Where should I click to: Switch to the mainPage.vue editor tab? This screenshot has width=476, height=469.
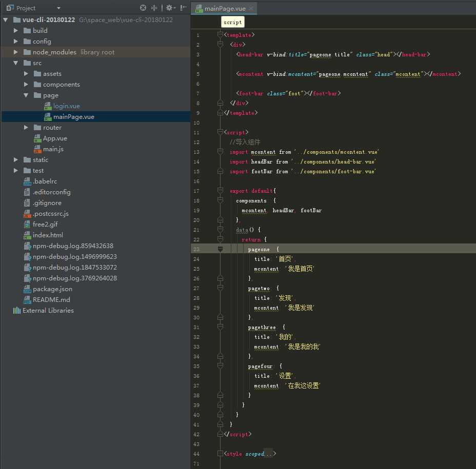coord(225,9)
